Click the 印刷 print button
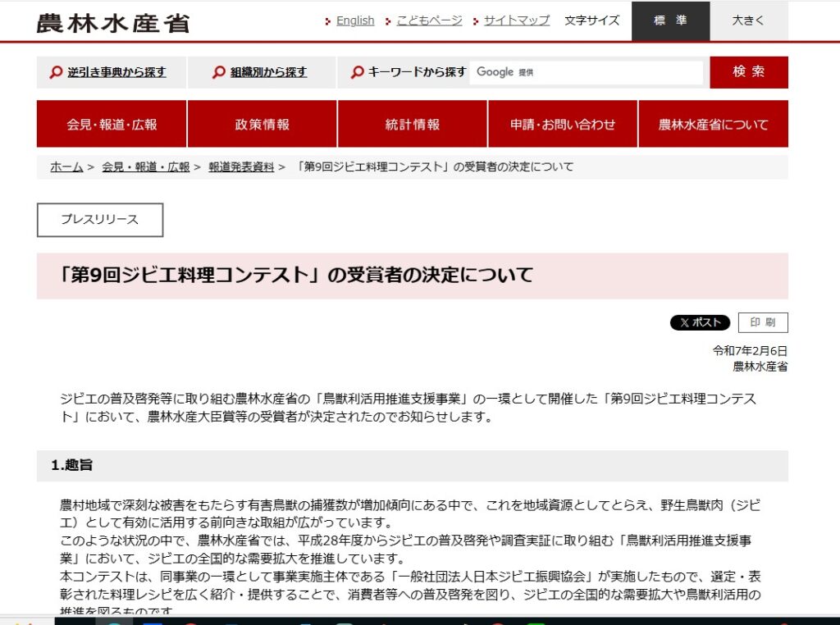This screenshot has width=840, height=625. click(763, 322)
